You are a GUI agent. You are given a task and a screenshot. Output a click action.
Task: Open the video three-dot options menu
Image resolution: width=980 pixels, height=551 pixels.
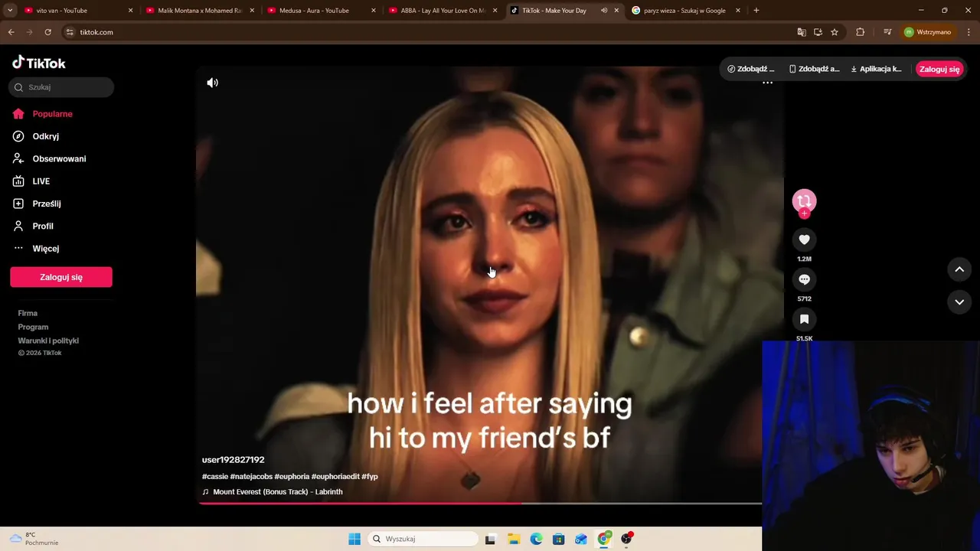tap(767, 83)
